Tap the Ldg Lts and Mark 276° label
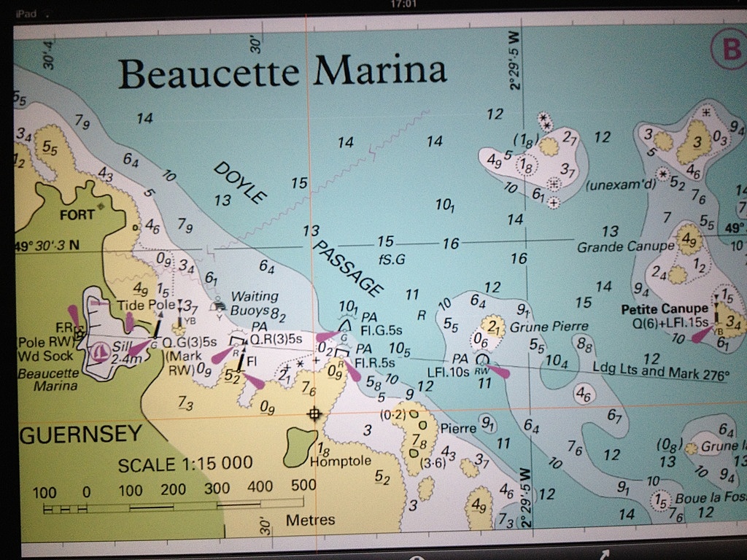 coord(661,371)
